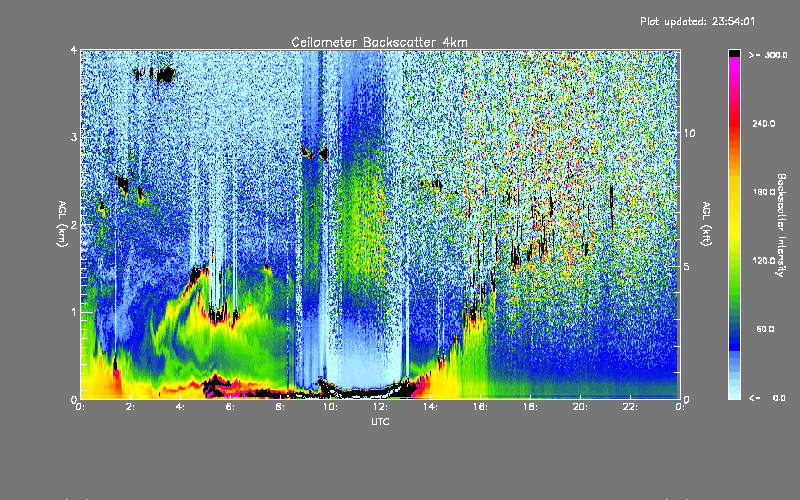Select the "Plot updated: 23:54:01" timestamp
The image size is (800, 500).
[x=697, y=21]
